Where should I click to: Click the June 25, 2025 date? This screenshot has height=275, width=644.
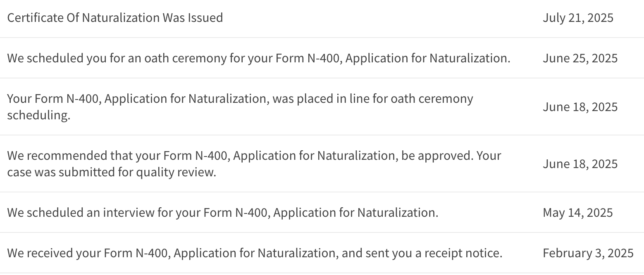pyautogui.click(x=580, y=58)
